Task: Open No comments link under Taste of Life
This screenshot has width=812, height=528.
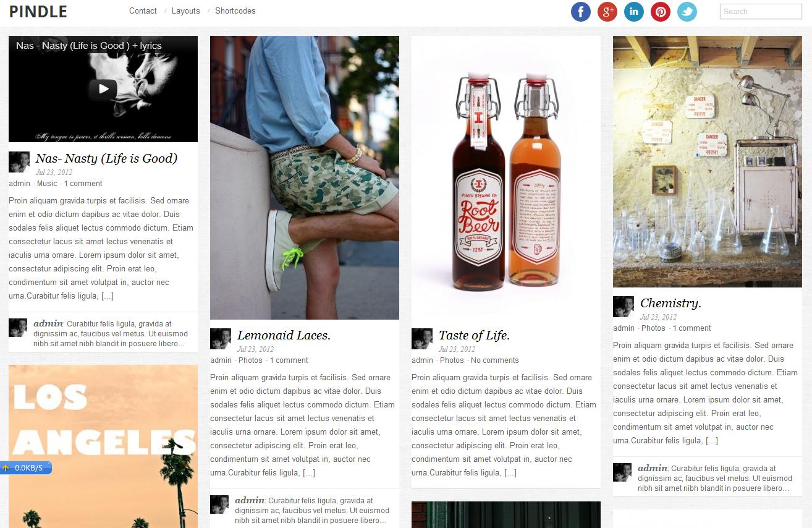Action: point(495,360)
